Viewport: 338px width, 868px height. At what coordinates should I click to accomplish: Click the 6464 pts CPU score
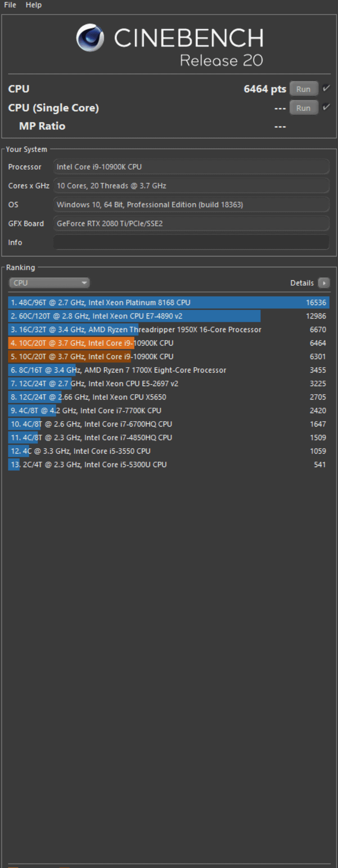[x=265, y=89]
